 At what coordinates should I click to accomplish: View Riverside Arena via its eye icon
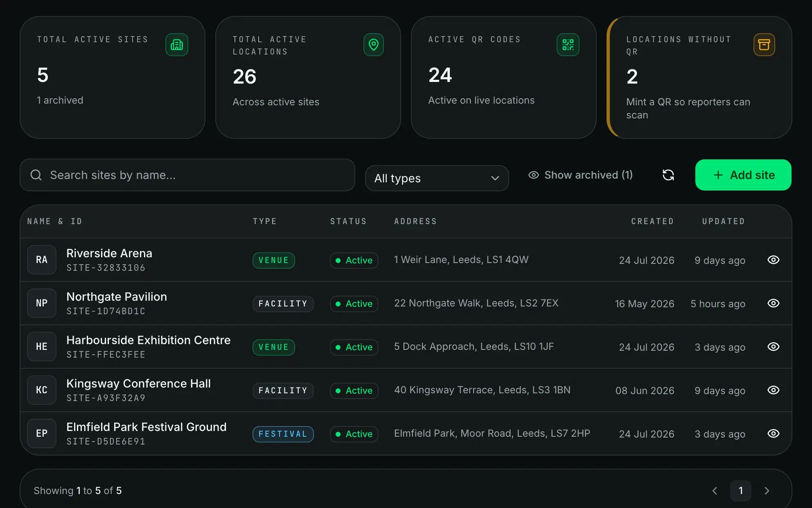point(773,260)
